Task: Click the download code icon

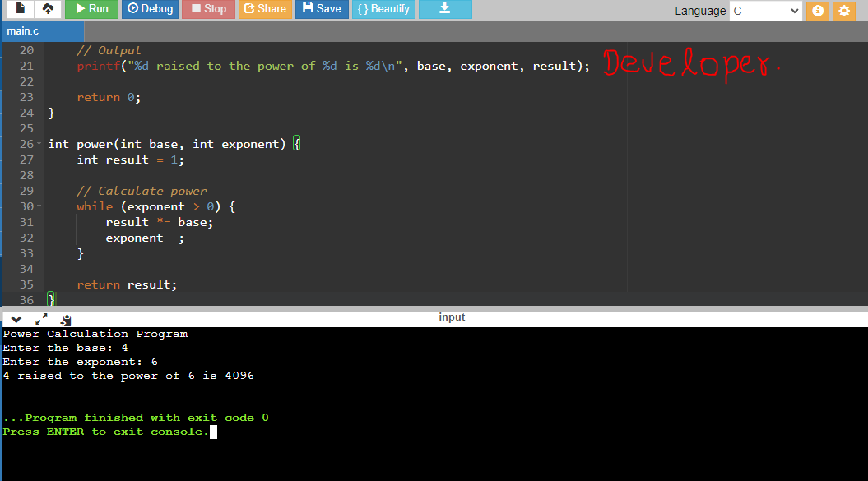Action: click(445, 9)
